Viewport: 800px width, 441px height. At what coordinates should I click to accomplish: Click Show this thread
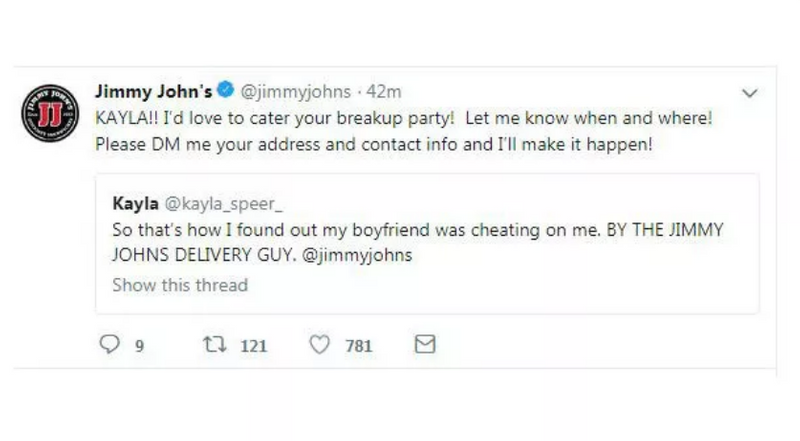pos(180,285)
